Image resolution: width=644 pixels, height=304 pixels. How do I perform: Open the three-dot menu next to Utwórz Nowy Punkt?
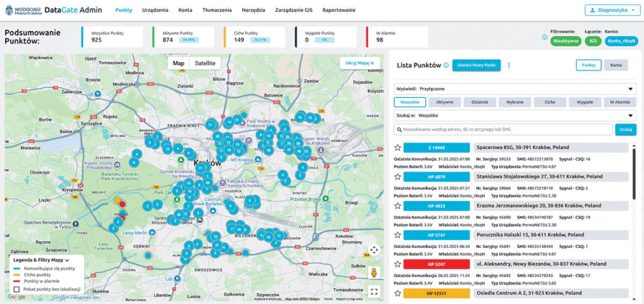tap(509, 65)
